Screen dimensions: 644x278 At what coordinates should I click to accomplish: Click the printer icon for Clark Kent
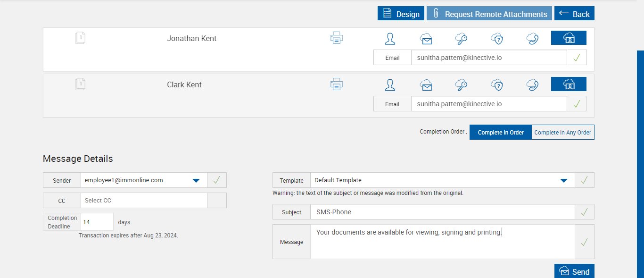click(x=336, y=84)
